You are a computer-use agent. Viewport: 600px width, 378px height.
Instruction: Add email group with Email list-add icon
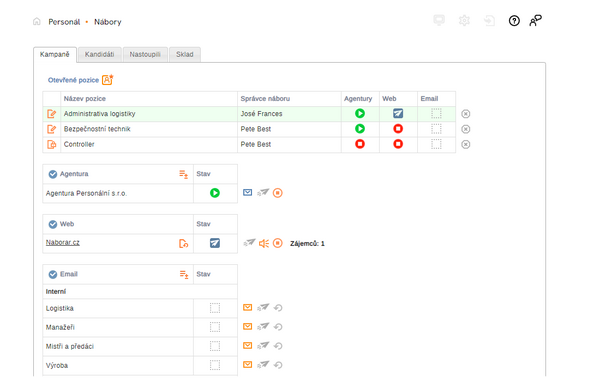pyautogui.click(x=184, y=274)
